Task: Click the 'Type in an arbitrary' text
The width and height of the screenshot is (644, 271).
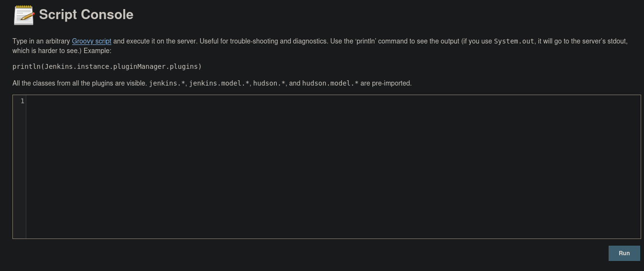Action: coord(41,41)
